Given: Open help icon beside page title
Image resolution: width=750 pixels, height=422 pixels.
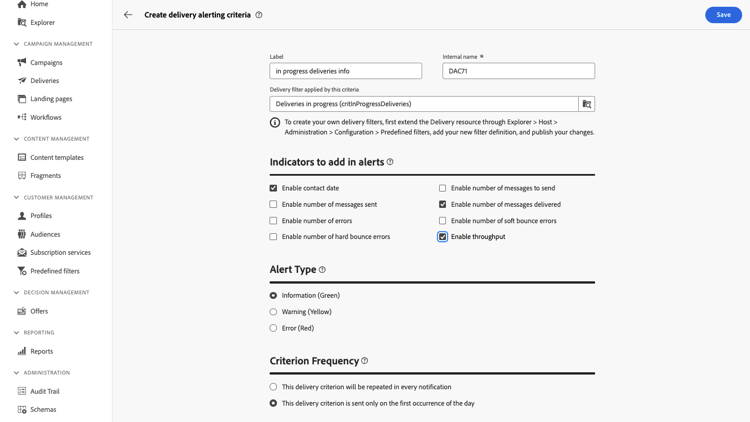Looking at the screenshot, I should click(259, 15).
